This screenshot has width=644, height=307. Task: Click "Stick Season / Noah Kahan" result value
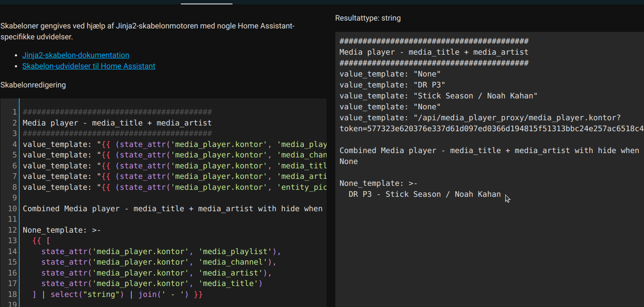[475, 96]
